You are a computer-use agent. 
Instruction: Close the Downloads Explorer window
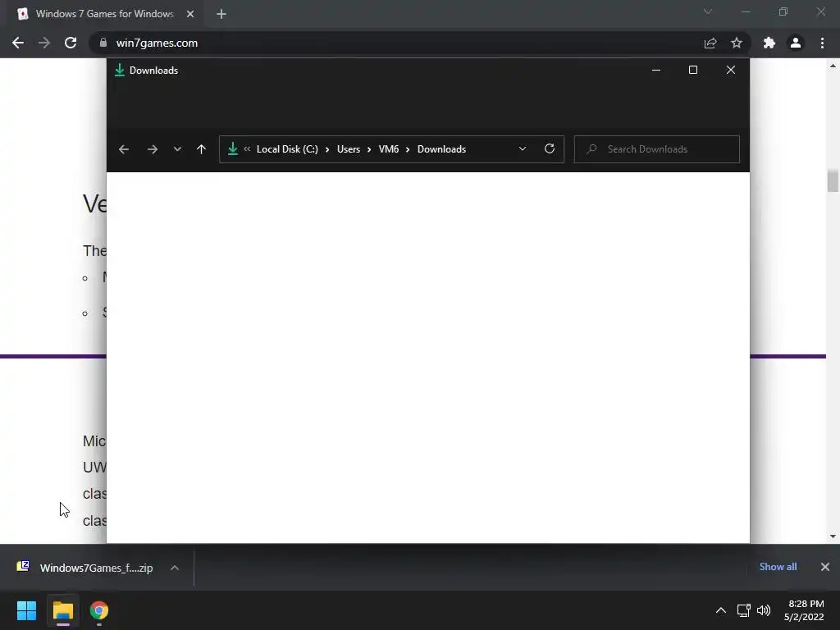[731, 71]
